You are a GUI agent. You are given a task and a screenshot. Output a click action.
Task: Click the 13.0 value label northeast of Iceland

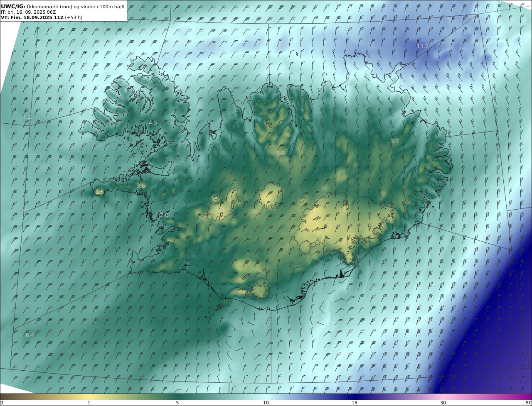pos(422,46)
